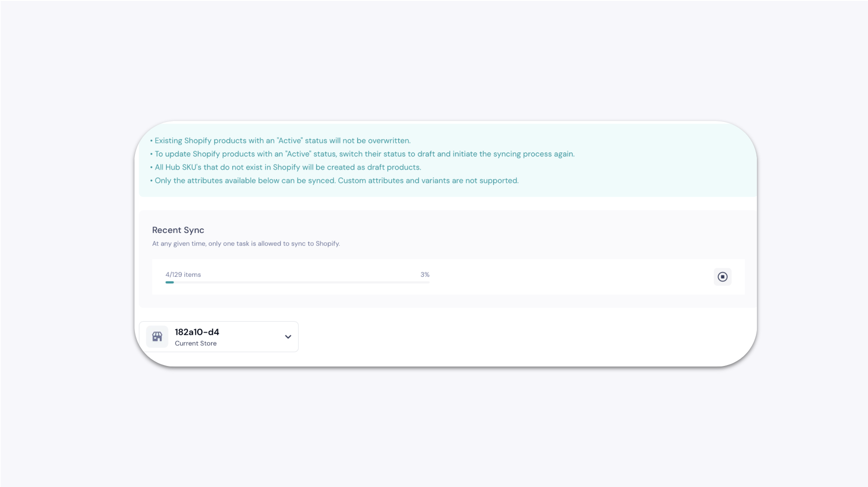The width and height of the screenshot is (868, 487).
Task: Select the 4/129 items counter
Action: pos(183,274)
